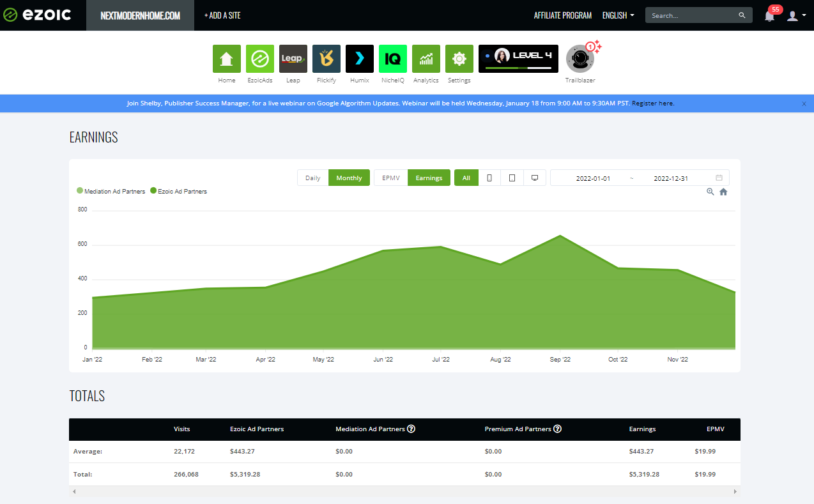814x504 pixels.
Task: Switch chart to Daily view
Action: pos(313,178)
